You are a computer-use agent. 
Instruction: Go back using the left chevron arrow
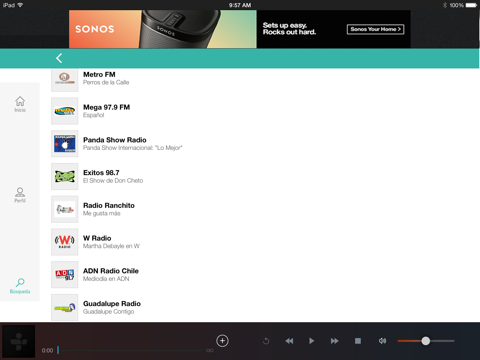point(59,58)
